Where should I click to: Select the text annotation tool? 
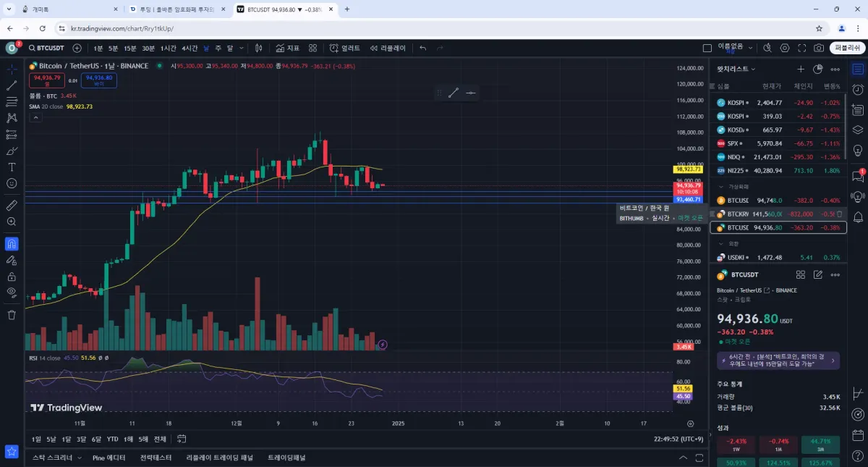point(12,167)
